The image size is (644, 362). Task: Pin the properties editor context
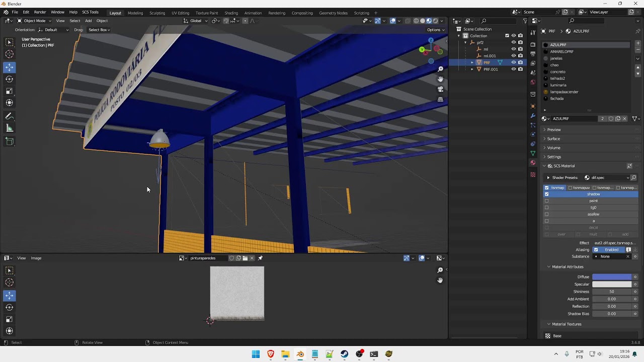[x=638, y=31]
